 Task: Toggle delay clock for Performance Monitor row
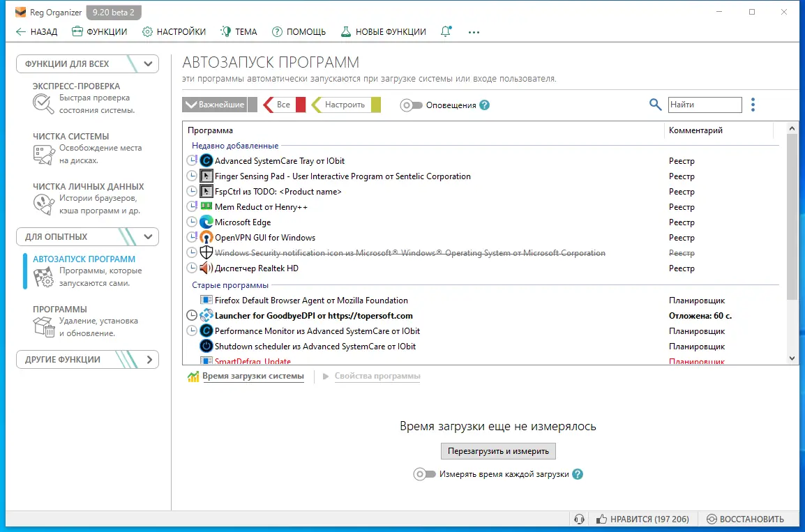click(192, 330)
